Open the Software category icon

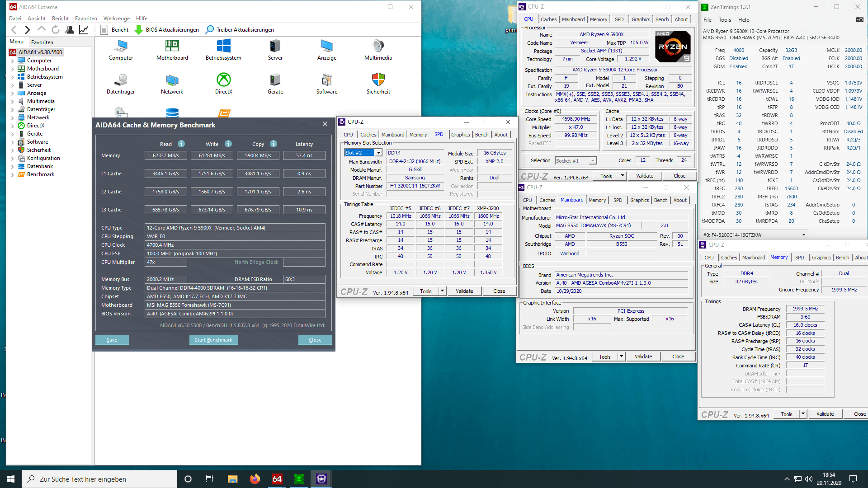[x=326, y=84]
